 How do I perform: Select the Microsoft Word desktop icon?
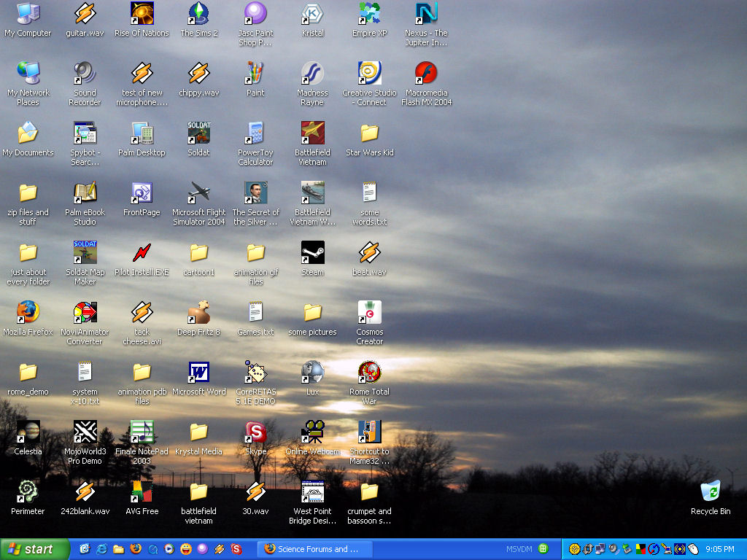click(x=198, y=373)
